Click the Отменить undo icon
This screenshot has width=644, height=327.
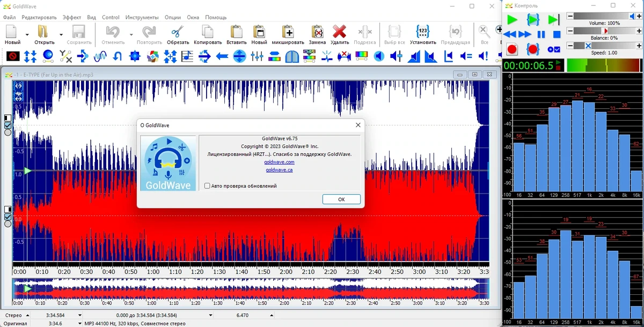[113, 32]
